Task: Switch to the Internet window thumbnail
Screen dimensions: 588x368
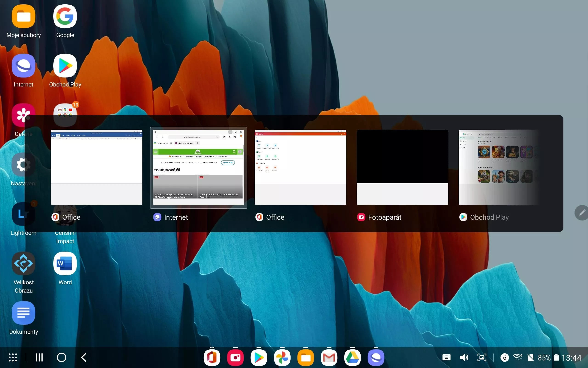Action: click(198, 167)
